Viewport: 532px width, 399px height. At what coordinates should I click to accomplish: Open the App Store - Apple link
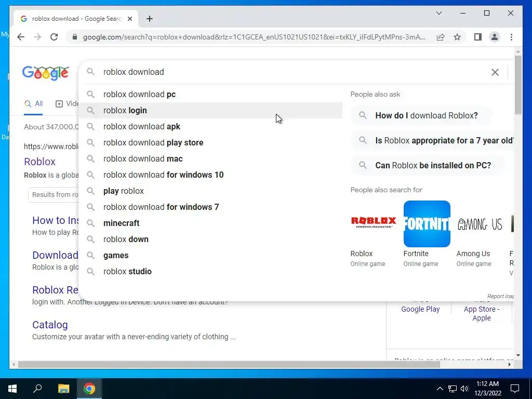pos(482,313)
